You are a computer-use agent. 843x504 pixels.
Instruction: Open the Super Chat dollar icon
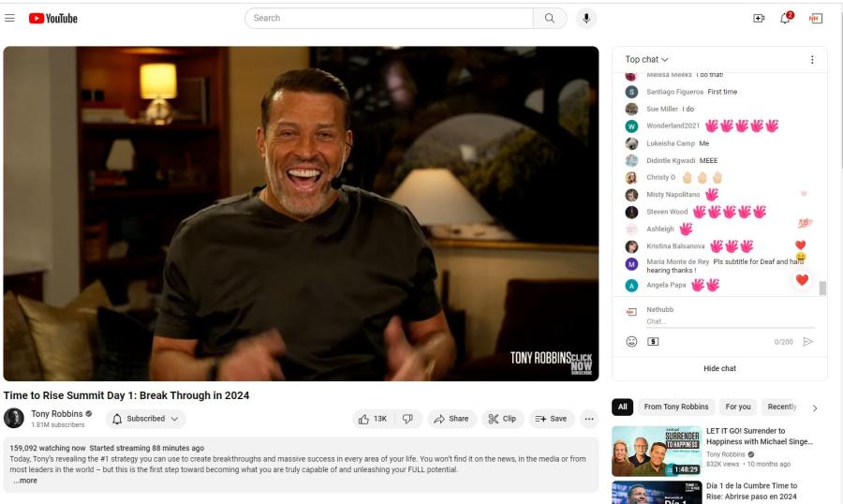point(653,342)
